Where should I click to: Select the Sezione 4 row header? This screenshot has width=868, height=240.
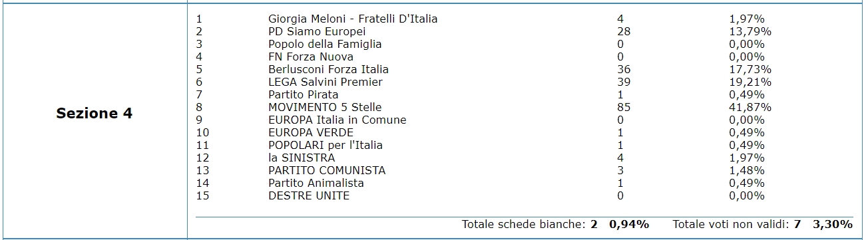click(94, 114)
